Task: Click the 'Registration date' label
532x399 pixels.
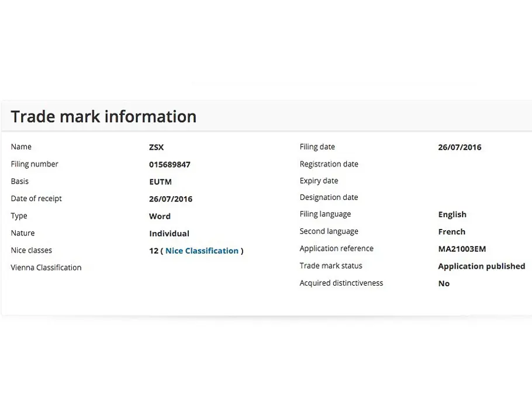Action: [329, 164]
